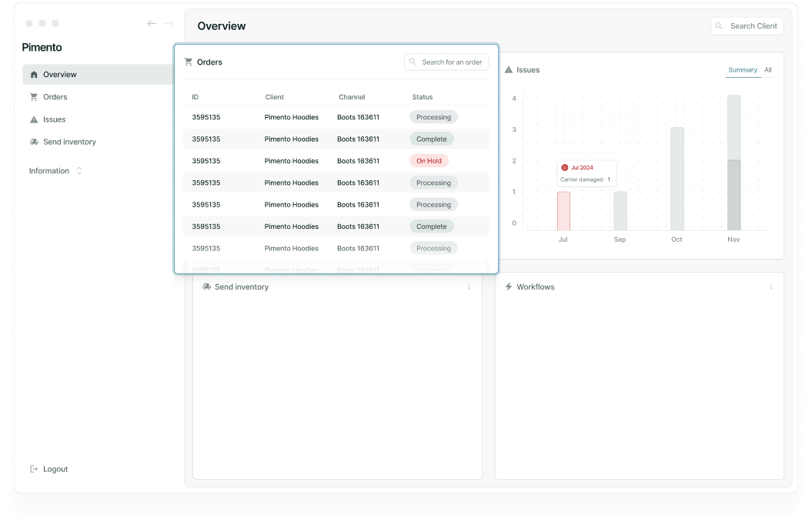Select the red Jul bar in chart
The height and width of the screenshot is (530, 812).
[563, 211]
